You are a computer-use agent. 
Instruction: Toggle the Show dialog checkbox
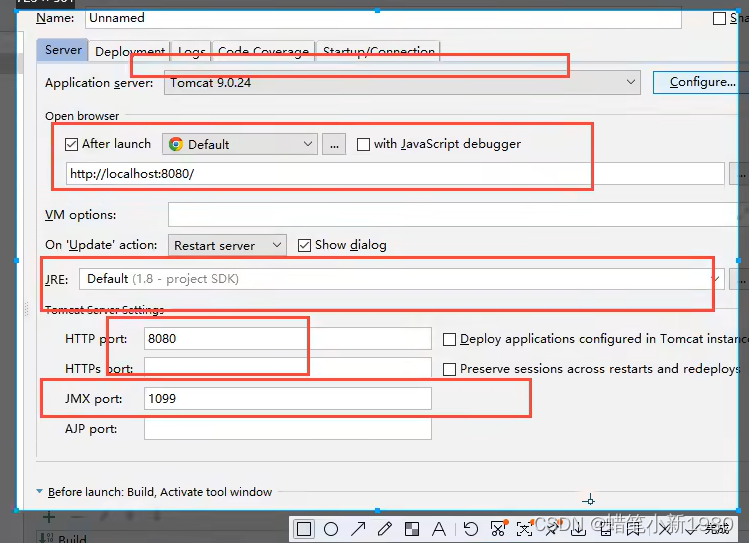click(x=304, y=245)
